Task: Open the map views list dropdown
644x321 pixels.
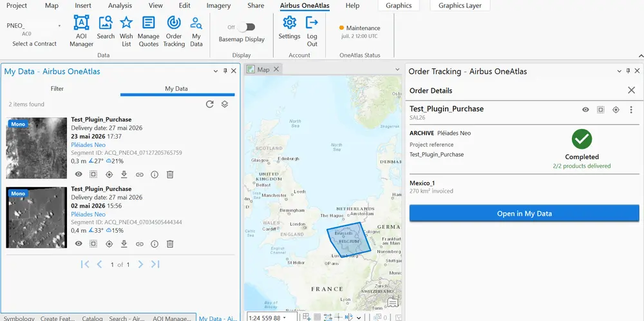Action: (x=397, y=70)
